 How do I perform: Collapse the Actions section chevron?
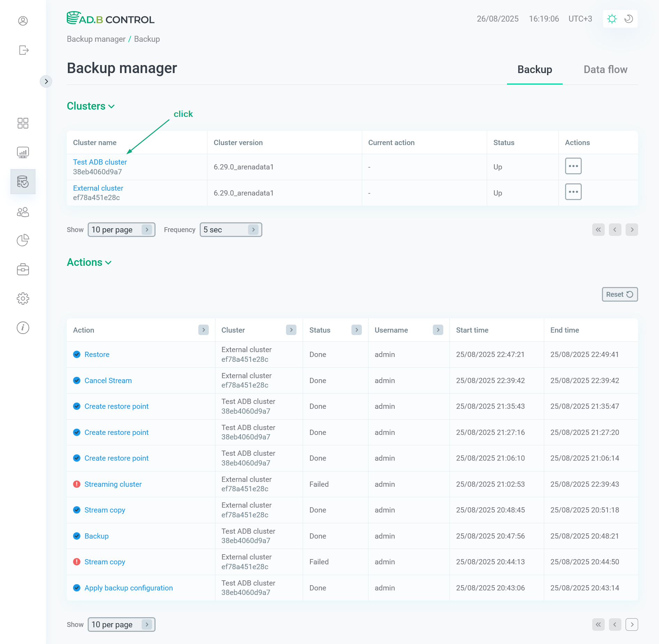pyautogui.click(x=108, y=263)
